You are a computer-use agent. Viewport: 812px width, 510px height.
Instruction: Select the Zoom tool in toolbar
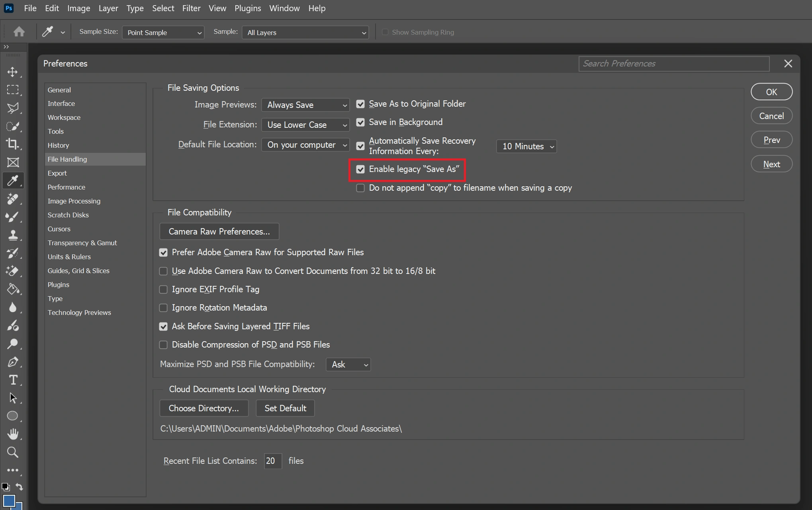pos(12,452)
